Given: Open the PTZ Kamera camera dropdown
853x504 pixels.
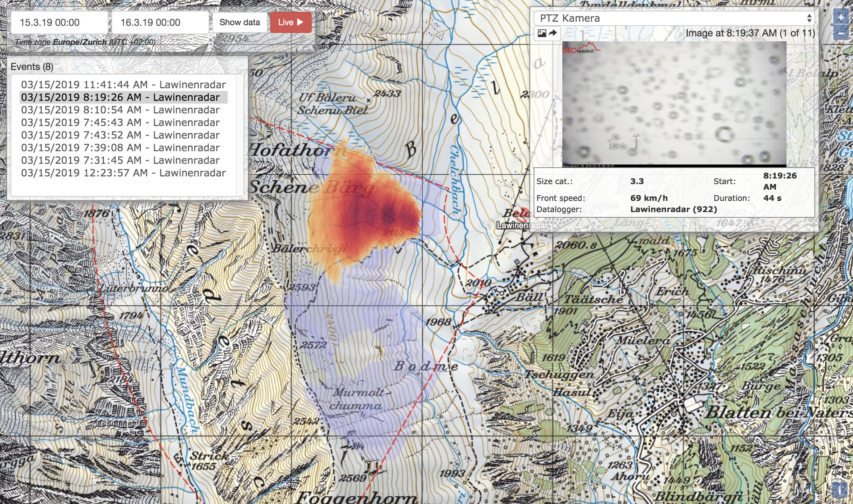Looking at the screenshot, I should 674,18.
